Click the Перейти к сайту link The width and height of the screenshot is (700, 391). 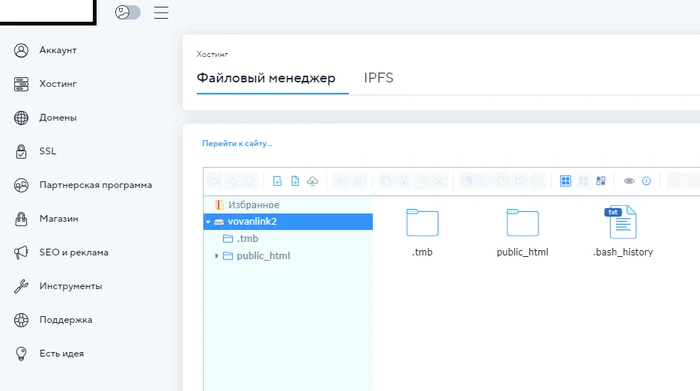(x=237, y=143)
